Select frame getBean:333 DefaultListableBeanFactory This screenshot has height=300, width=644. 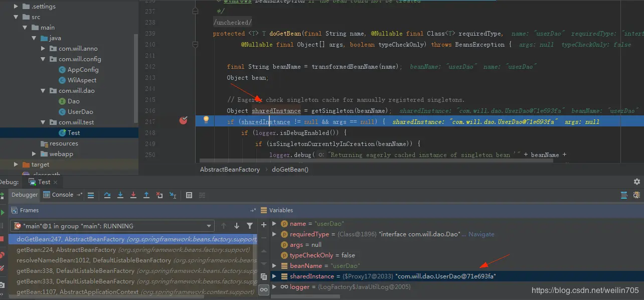point(133,281)
